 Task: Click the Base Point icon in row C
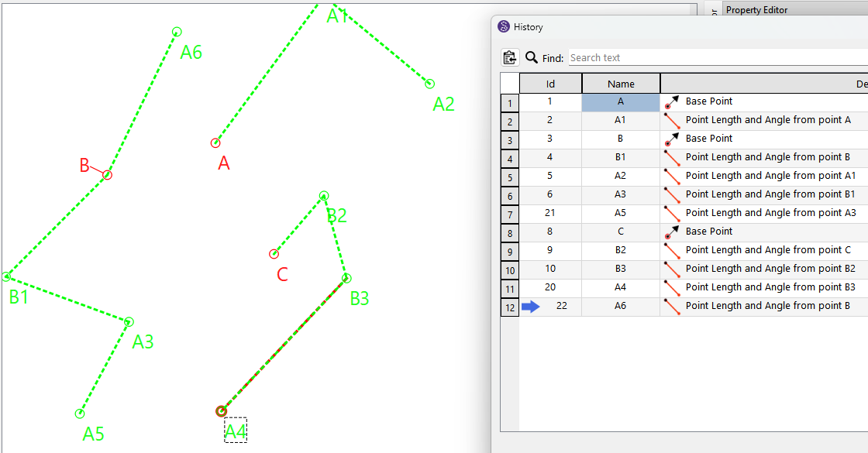[672, 232]
